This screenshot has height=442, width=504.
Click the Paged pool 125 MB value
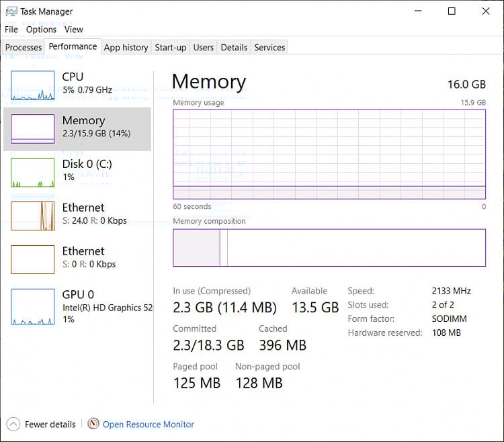click(197, 383)
